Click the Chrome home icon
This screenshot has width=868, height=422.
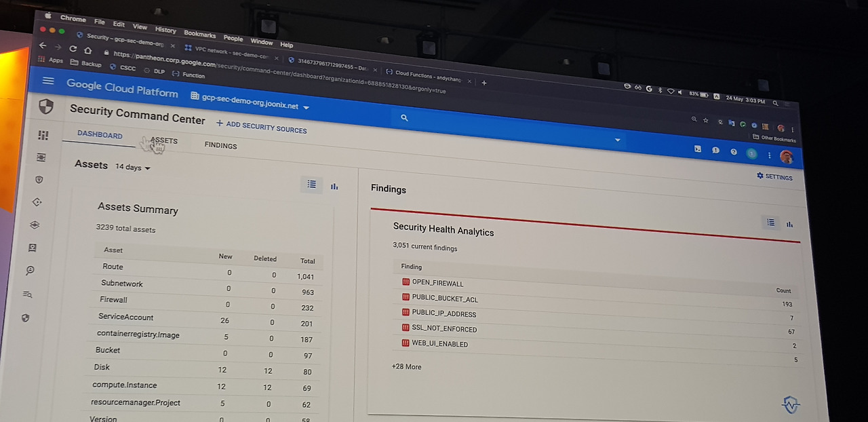pyautogui.click(x=87, y=50)
